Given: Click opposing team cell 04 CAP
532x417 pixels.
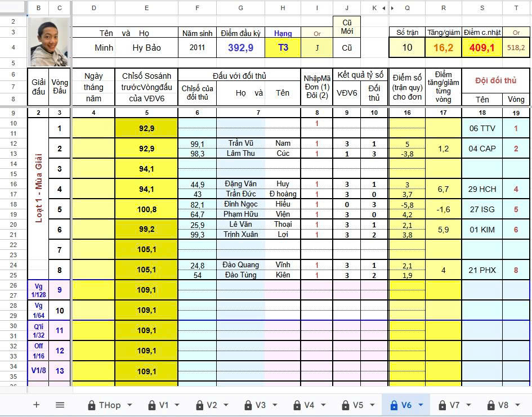Looking at the screenshot, I should coord(482,149).
